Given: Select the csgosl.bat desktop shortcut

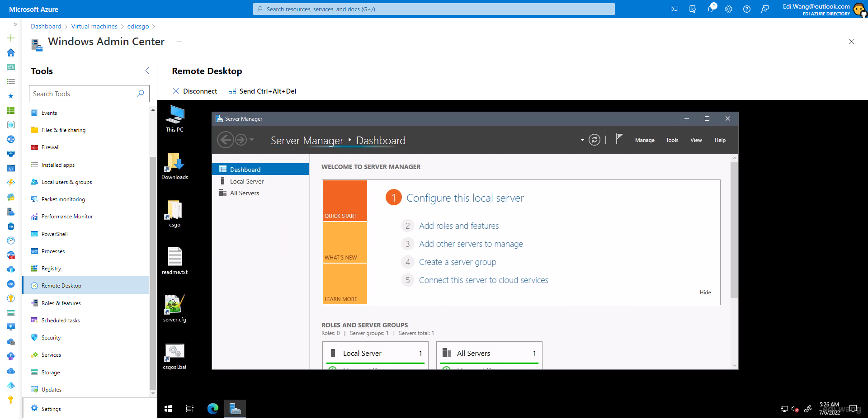Looking at the screenshot, I should [x=175, y=356].
